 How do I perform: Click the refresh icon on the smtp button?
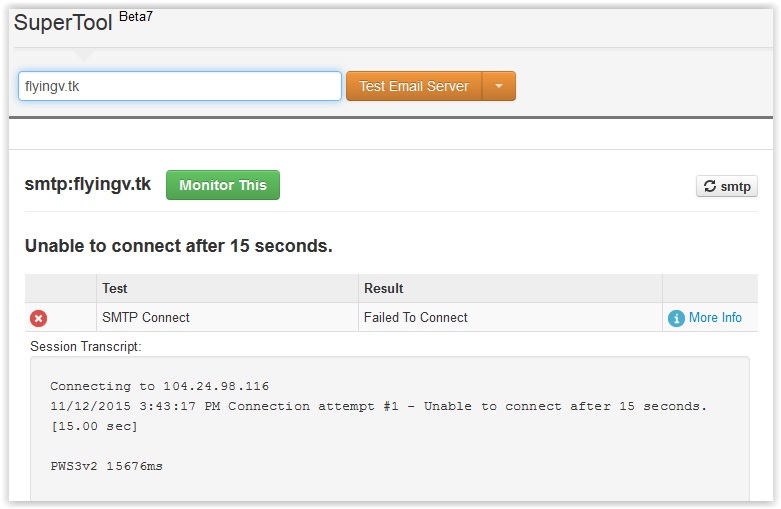pos(710,186)
